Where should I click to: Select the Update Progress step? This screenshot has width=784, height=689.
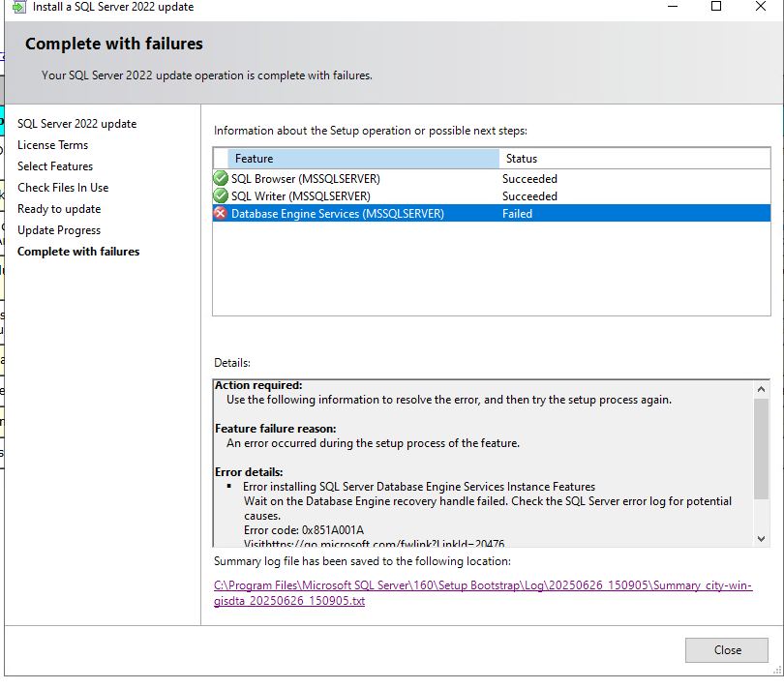(59, 230)
